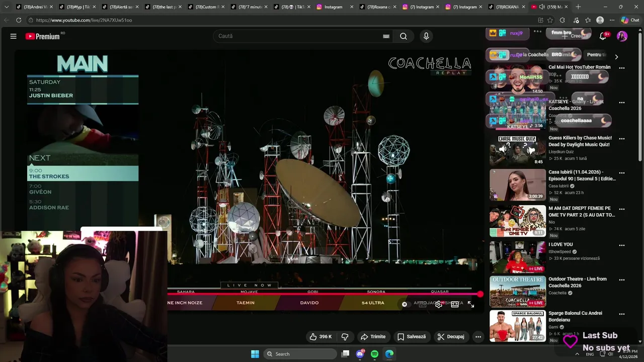The height and width of the screenshot is (362, 644).
Task: Open a new browser tab
Action: 578,7
